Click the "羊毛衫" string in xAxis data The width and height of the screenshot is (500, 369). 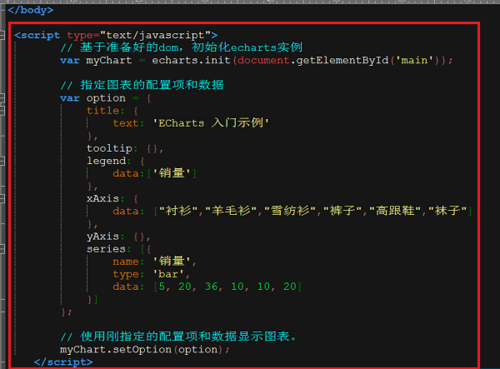click(231, 211)
